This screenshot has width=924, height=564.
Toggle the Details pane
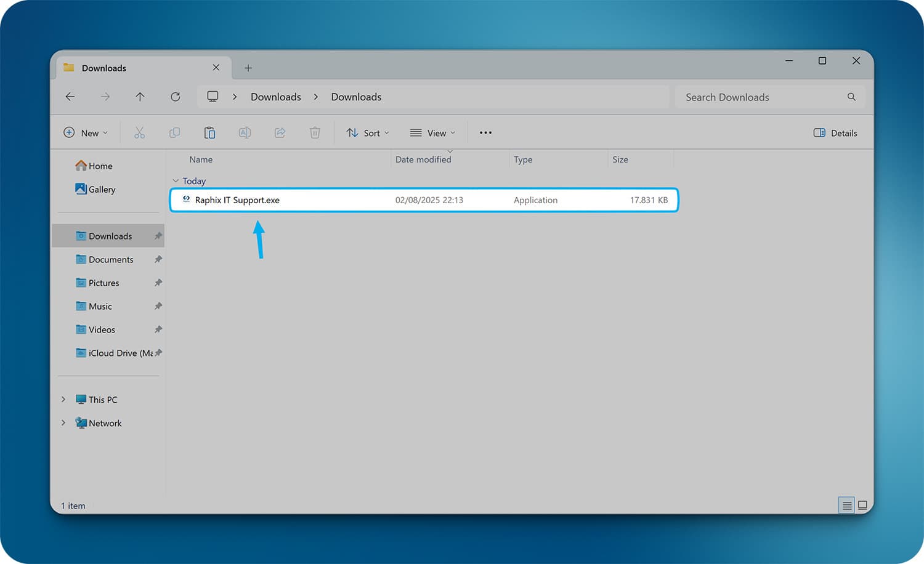[x=835, y=133]
